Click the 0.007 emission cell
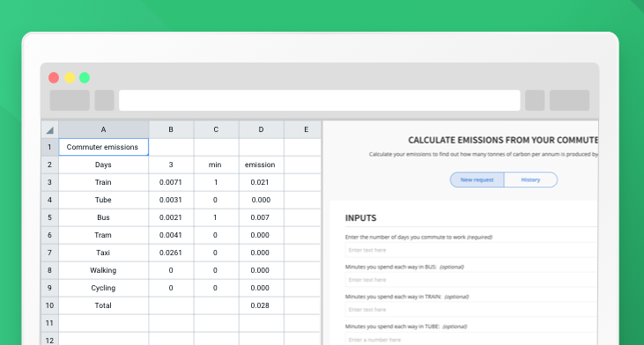Viewport: 644px width, 345px height. [x=262, y=217]
